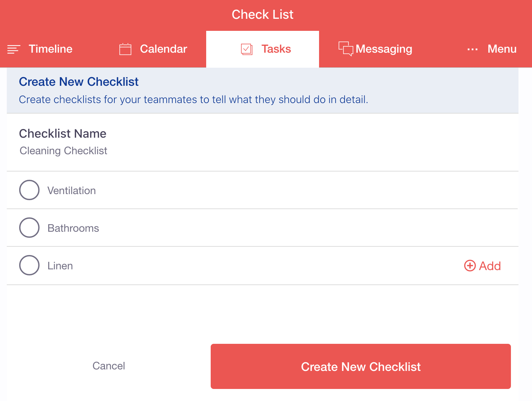Click the plus icon beside Add

470,266
